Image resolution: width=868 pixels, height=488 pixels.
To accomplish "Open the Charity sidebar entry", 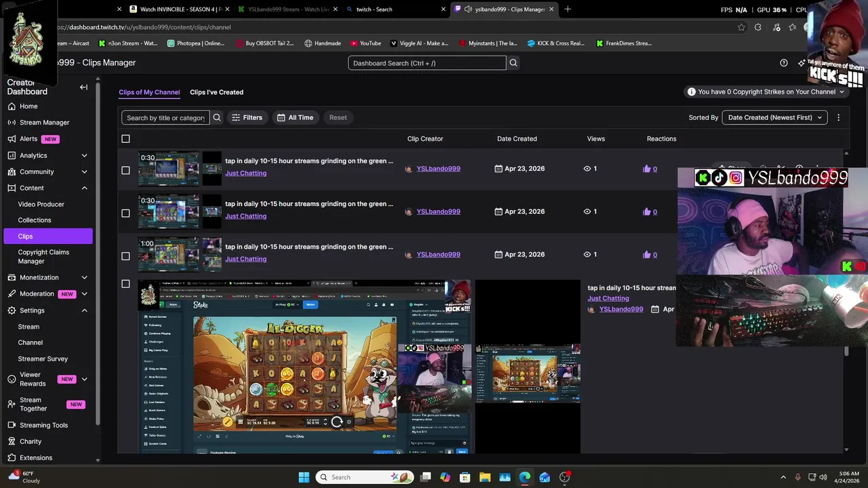I will [31, 441].
